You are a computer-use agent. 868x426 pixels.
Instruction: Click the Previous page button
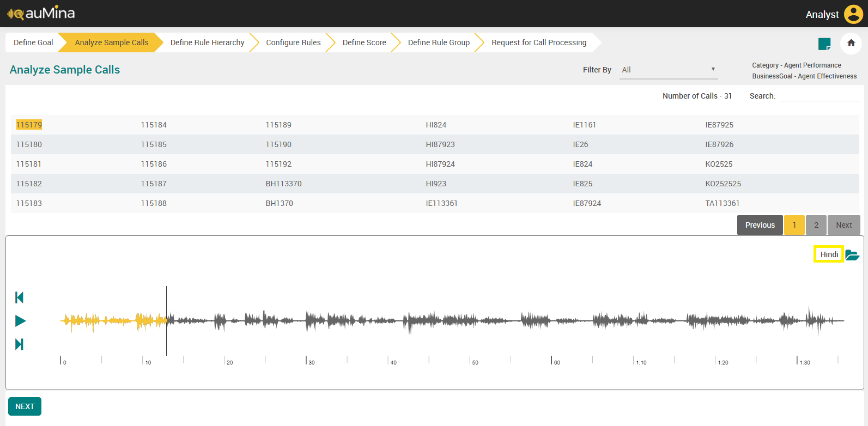(x=760, y=225)
